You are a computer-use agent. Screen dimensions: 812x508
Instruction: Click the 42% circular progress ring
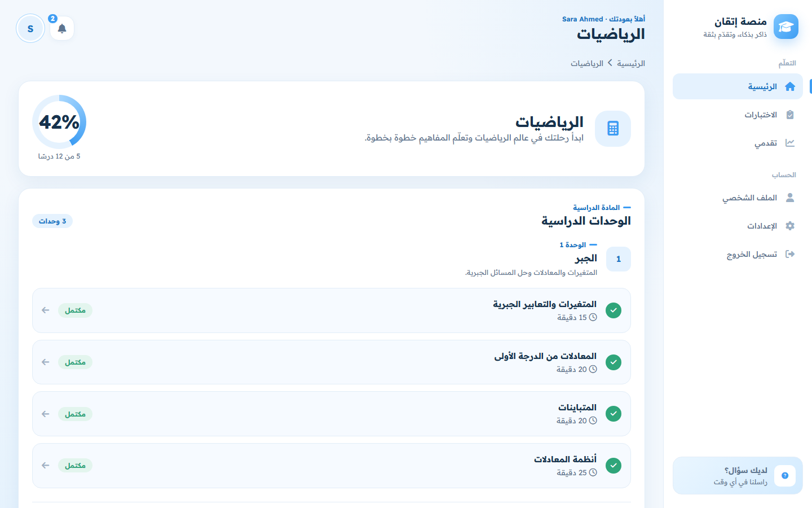[59, 122]
